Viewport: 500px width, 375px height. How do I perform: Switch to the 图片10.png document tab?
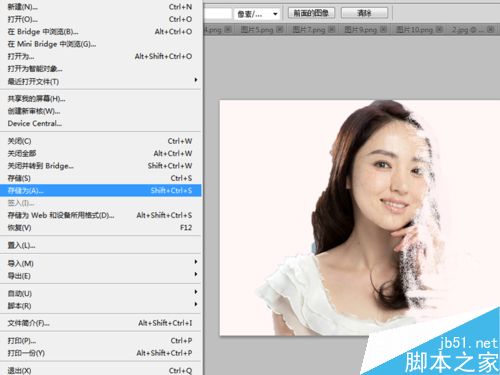414,30
